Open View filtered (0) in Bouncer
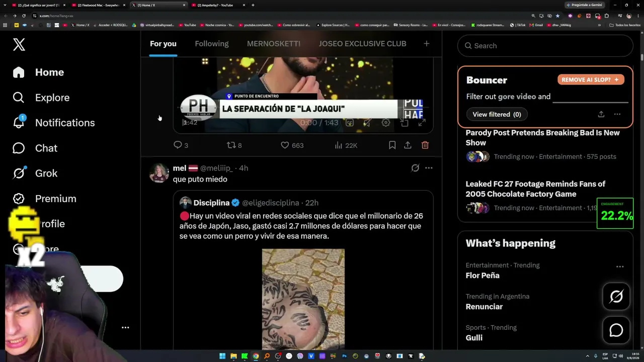The image size is (644, 362). 497,115
